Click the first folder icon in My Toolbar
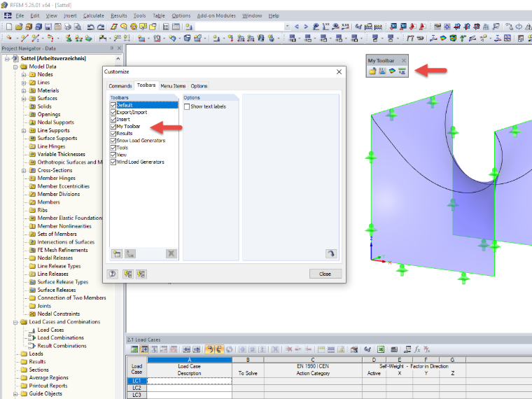This screenshot has height=399, width=532. coord(372,71)
